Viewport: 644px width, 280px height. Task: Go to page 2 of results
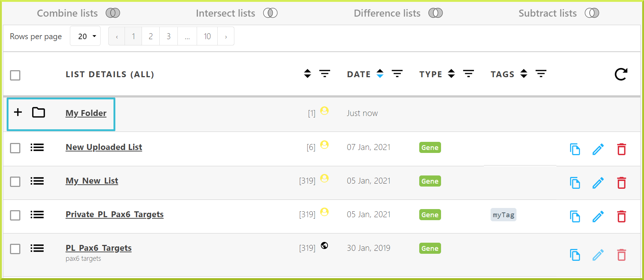coord(150,37)
